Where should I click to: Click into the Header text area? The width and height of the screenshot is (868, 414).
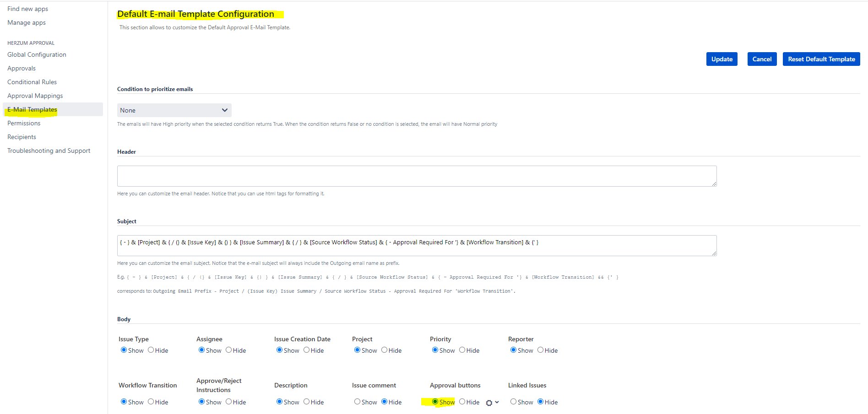417,176
